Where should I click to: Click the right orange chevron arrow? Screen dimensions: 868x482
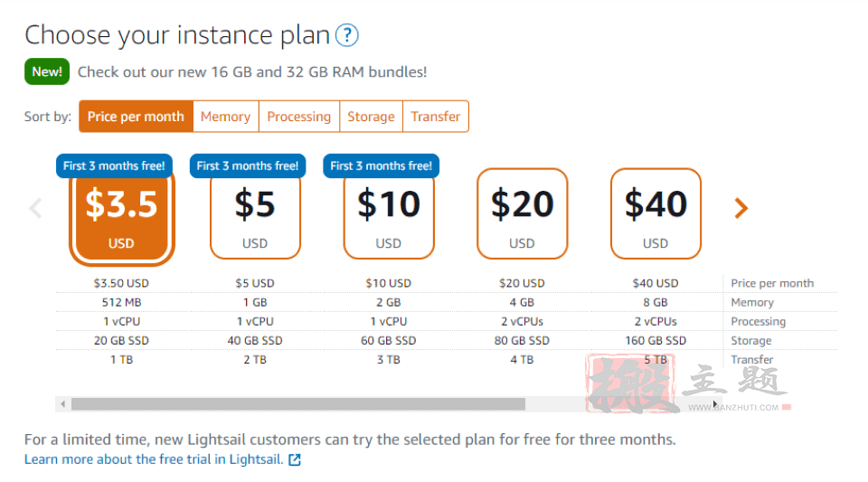coord(741,208)
